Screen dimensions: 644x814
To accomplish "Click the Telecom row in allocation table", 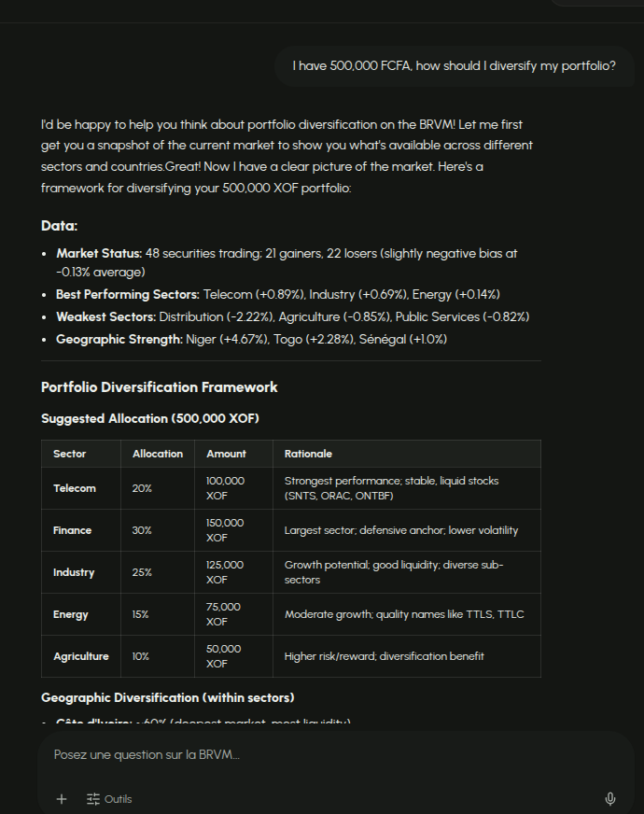I will tap(291, 488).
